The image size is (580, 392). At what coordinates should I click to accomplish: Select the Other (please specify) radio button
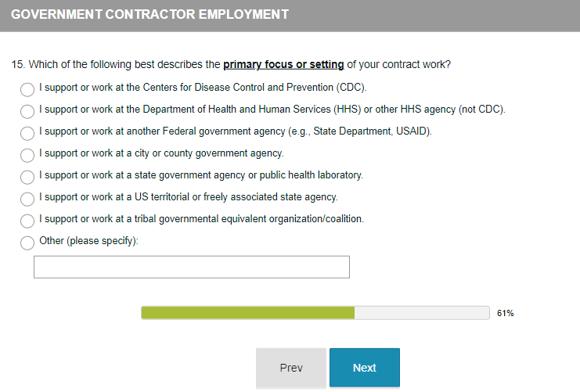tap(27, 243)
